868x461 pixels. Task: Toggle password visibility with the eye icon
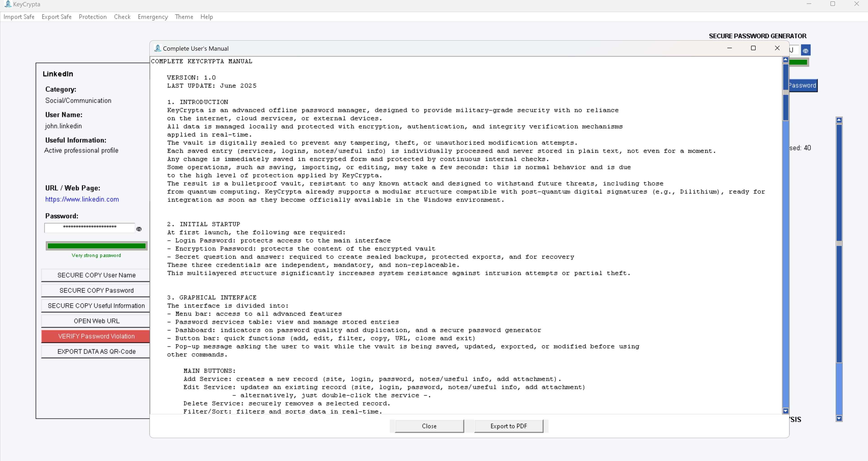click(x=139, y=229)
